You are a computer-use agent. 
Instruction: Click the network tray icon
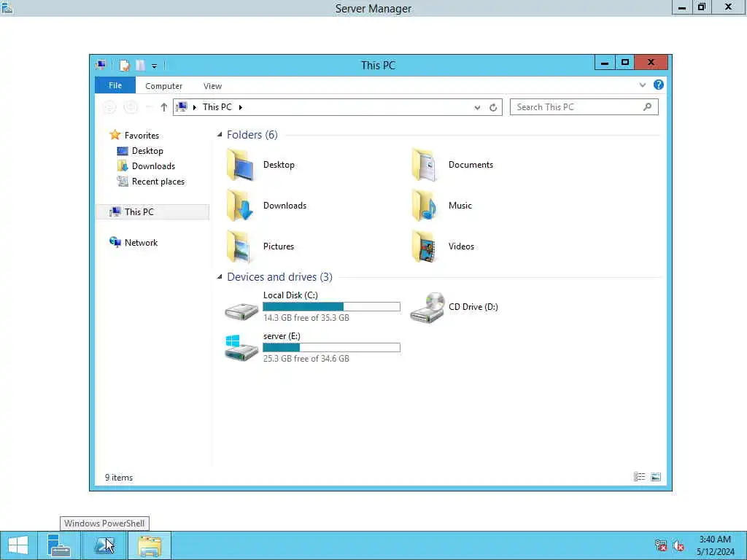(661, 545)
